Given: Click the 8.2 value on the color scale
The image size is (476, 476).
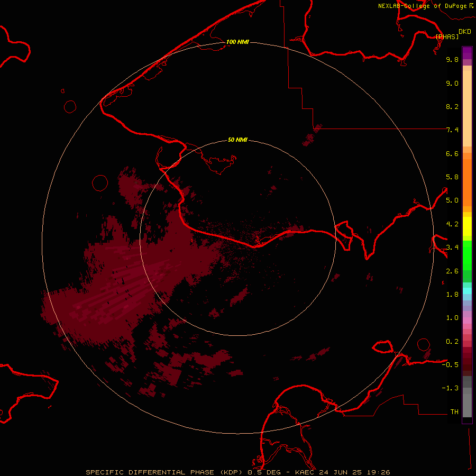Looking at the screenshot, I should 452,106.
